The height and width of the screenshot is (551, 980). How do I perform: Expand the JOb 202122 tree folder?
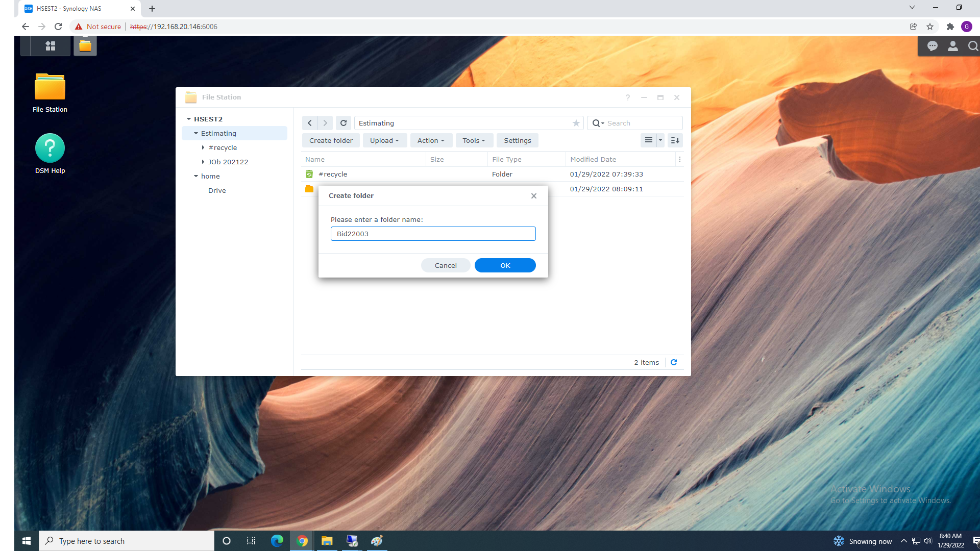203,162
